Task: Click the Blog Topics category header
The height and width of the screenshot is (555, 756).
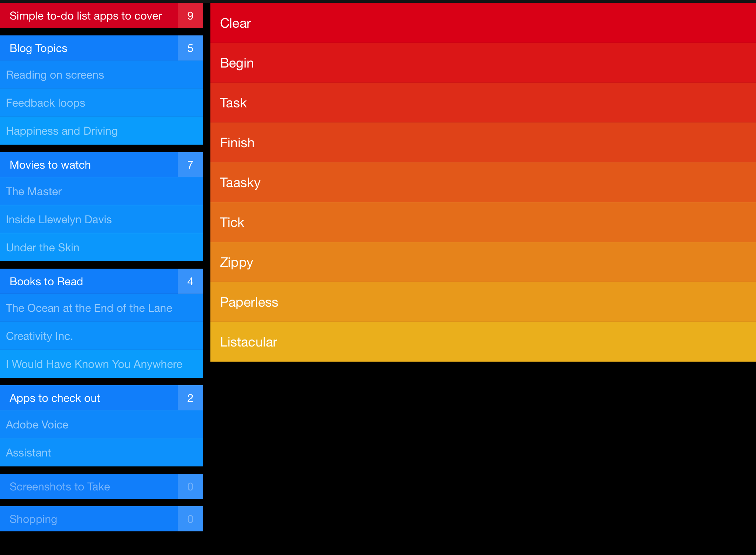Action: 102,48
